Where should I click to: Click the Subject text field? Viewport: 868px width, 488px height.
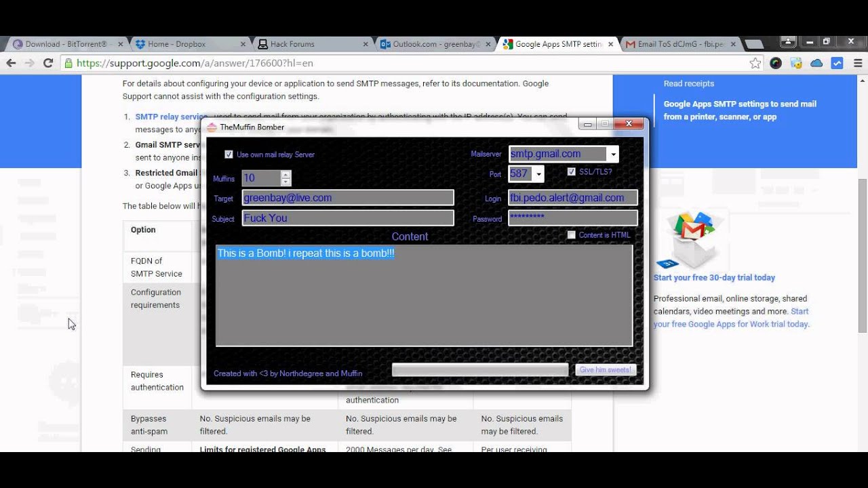coord(348,218)
